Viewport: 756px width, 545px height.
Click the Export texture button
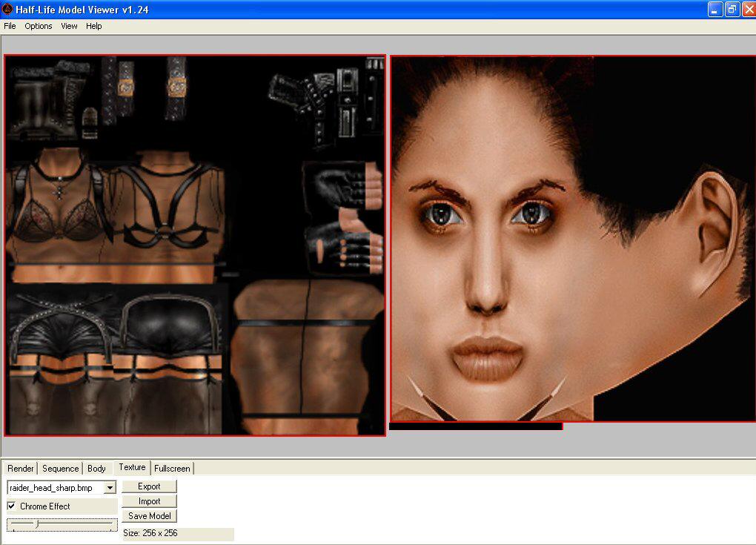coord(149,486)
